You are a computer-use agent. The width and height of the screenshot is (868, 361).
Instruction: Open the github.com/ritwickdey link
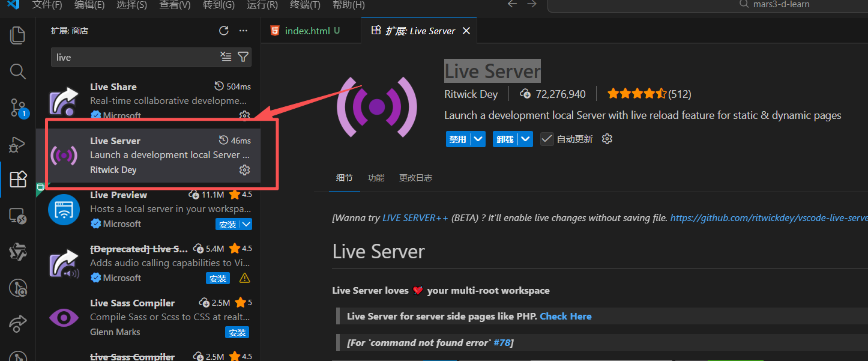[769, 218]
